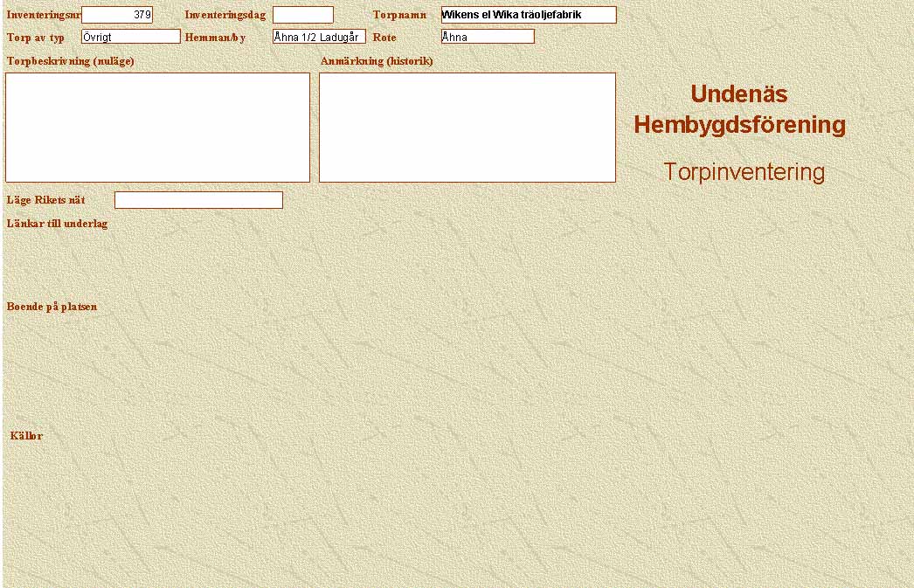This screenshot has width=914, height=588.
Task: Click the Inventeringsnr field showing 379
Action: (116, 15)
